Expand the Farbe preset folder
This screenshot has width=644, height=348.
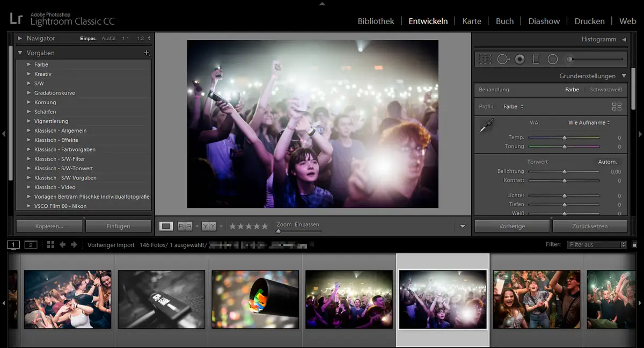(29, 64)
